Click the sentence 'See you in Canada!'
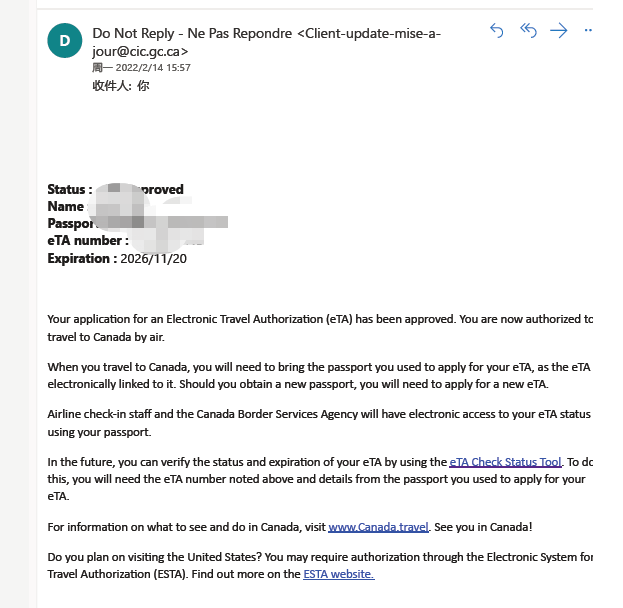The width and height of the screenshot is (623, 608). click(483, 527)
